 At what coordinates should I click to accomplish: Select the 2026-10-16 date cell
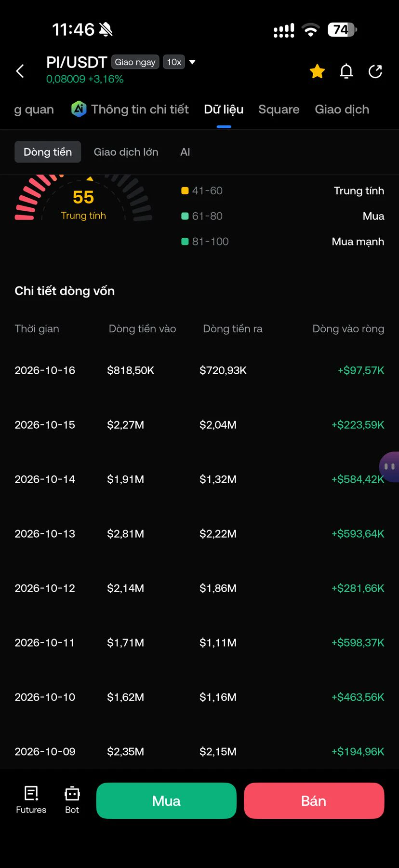pyautogui.click(x=45, y=370)
